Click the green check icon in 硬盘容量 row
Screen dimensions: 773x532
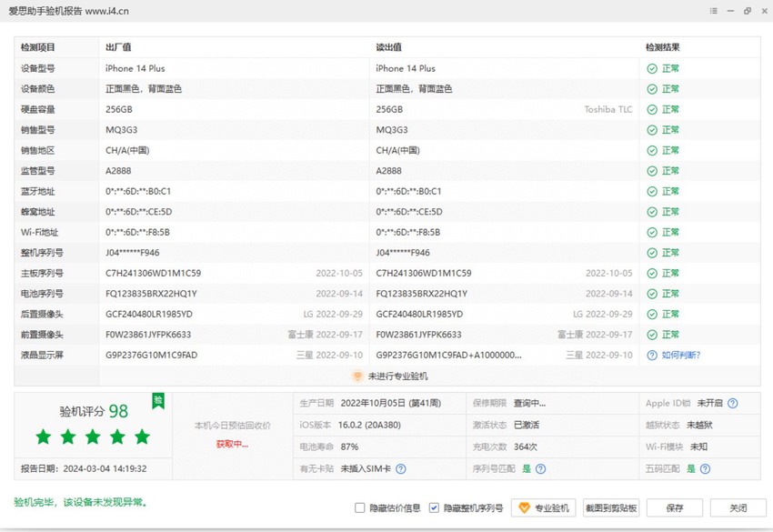click(x=652, y=109)
